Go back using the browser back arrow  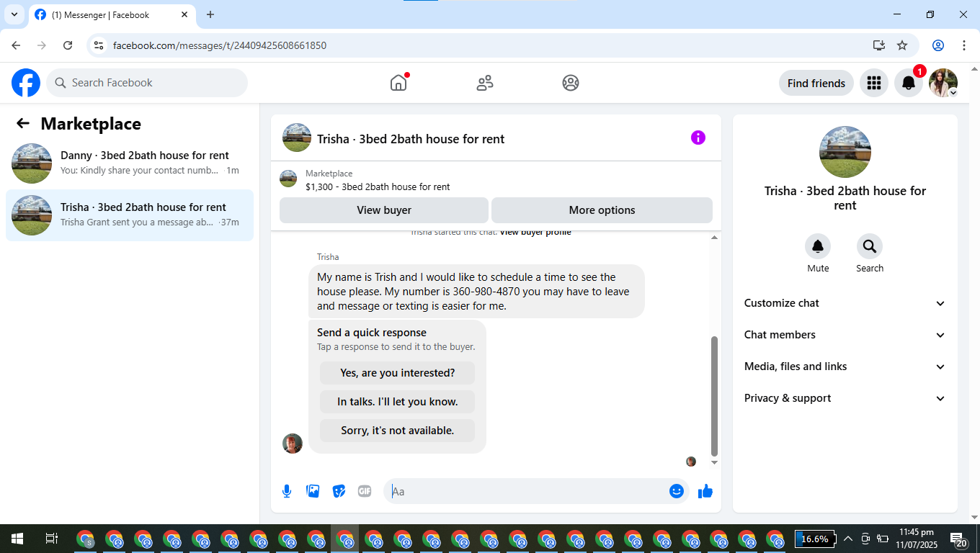tap(16, 45)
